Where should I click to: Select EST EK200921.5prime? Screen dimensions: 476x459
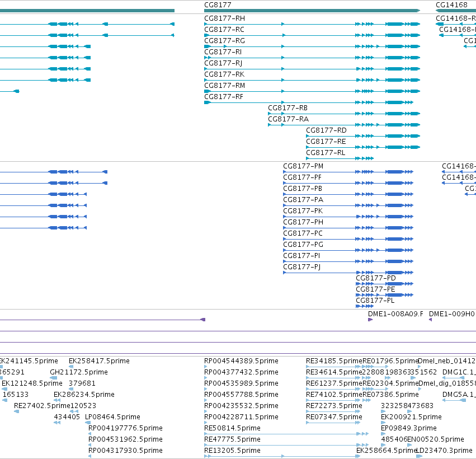click(411, 417)
